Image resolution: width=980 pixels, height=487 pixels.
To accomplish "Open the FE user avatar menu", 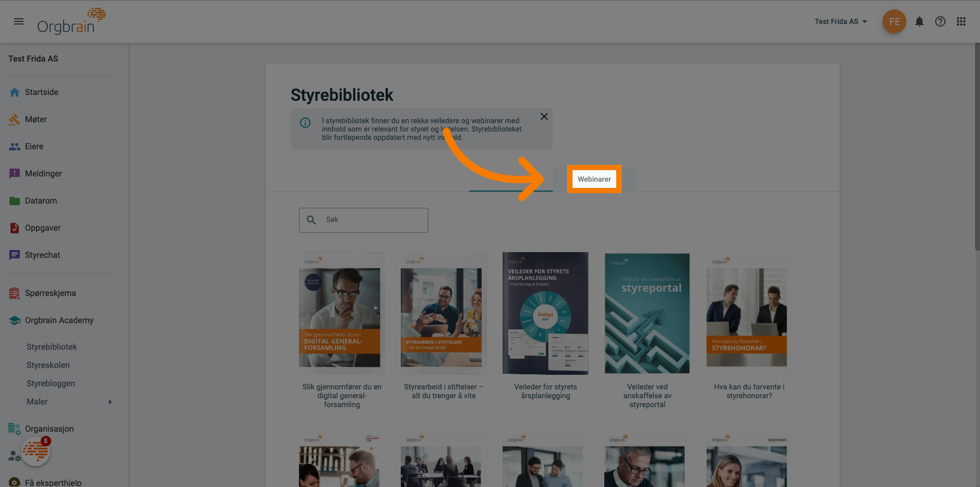I will tap(894, 21).
